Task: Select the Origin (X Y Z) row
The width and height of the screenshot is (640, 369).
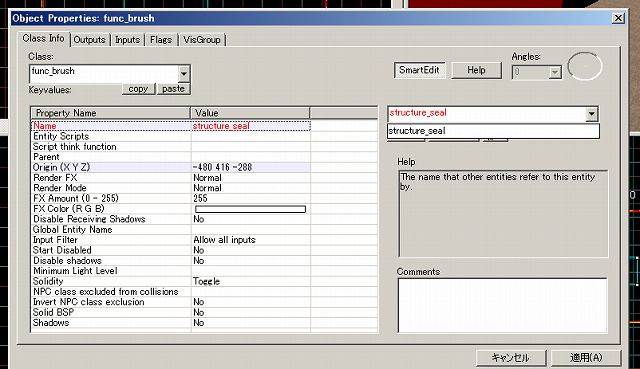Action: [171, 167]
